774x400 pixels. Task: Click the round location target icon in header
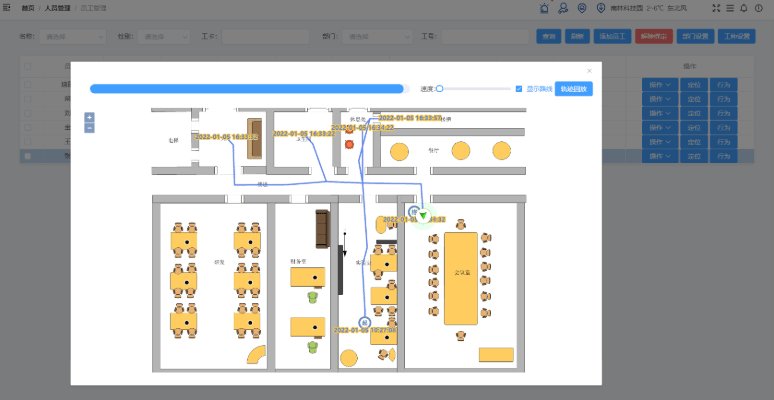coord(582,8)
